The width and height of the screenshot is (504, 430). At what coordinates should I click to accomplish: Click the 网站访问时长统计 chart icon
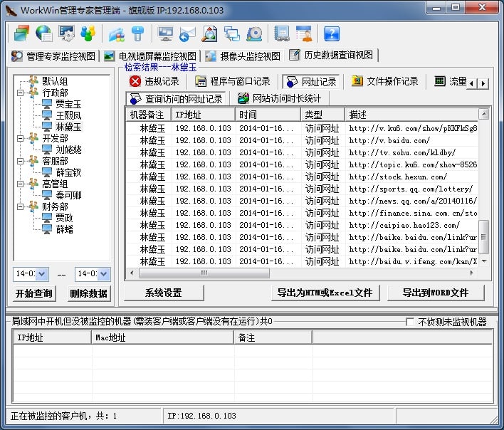[x=243, y=98]
